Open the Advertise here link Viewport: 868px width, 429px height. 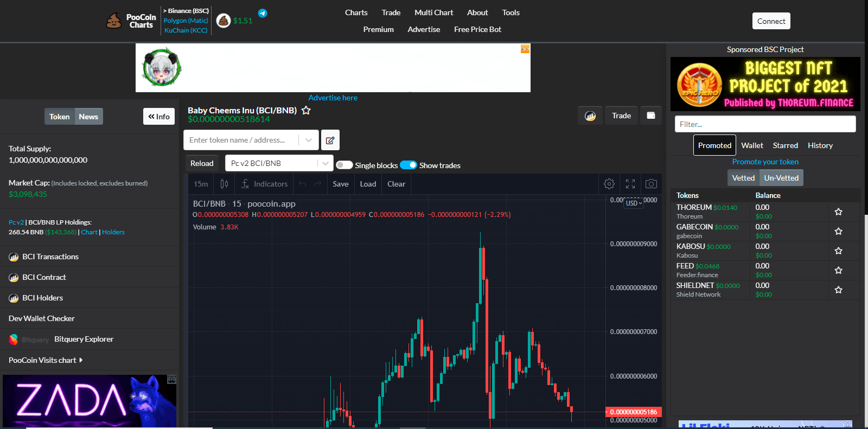333,98
